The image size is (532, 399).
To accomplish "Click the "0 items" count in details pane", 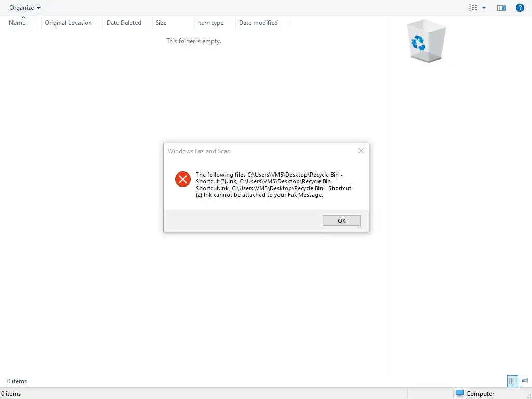I will click(x=17, y=381).
